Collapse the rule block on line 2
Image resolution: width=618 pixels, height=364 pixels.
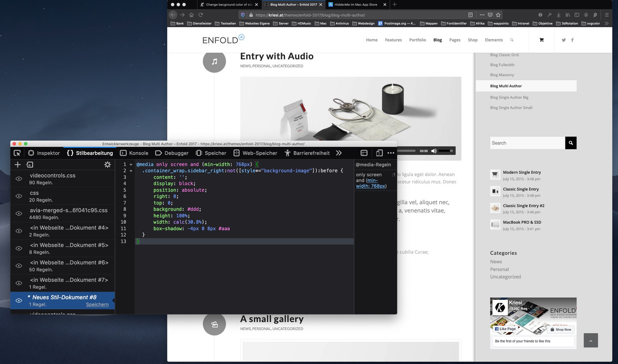coord(131,171)
